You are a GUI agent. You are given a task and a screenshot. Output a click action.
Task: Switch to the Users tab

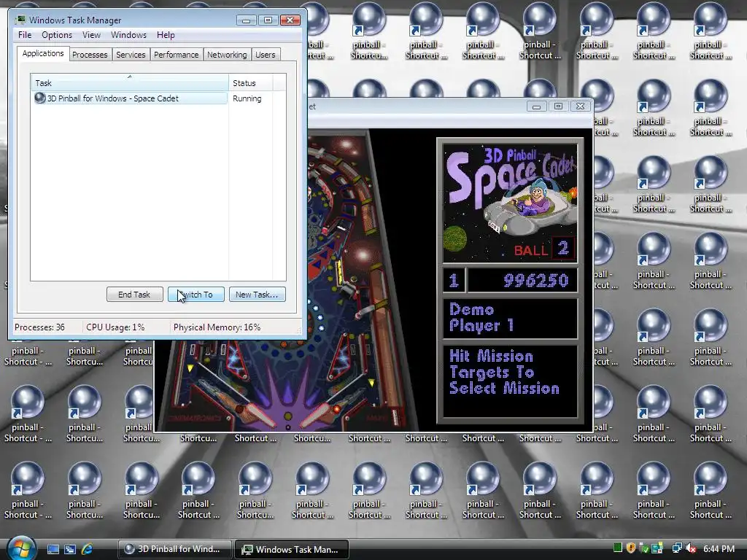265,55
